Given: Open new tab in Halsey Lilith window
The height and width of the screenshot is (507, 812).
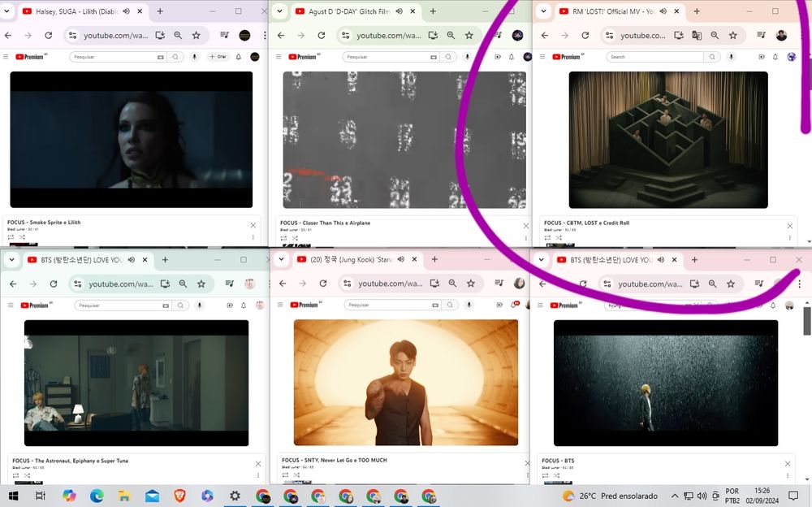Looking at the screenshot, I should coord(160,11).
